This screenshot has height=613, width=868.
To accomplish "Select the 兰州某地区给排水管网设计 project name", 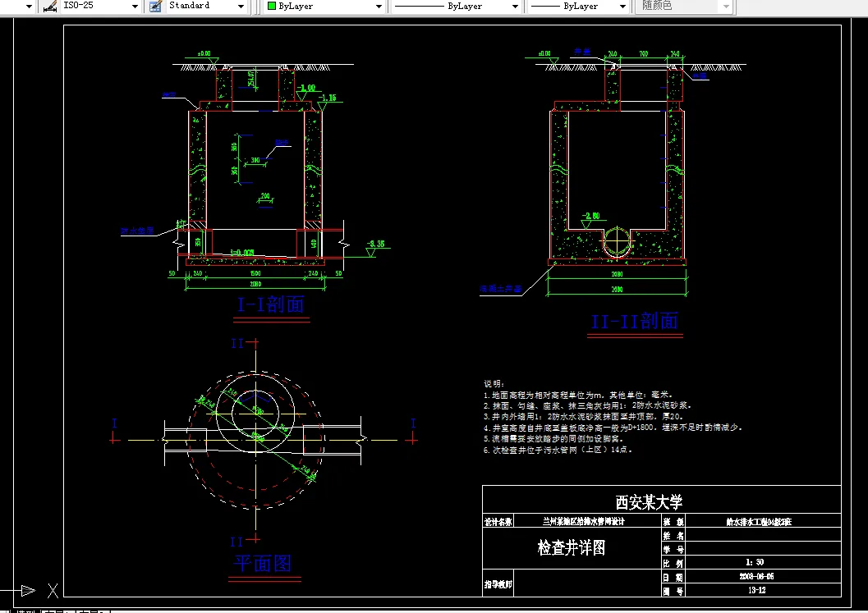I will (x=584, y=521).
